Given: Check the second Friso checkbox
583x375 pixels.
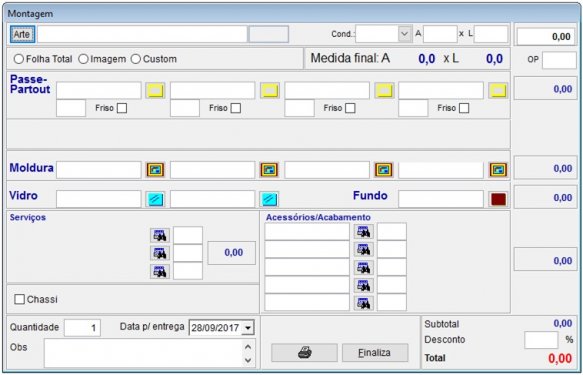Looking at the screenshot, I should (x=236, y=108).
